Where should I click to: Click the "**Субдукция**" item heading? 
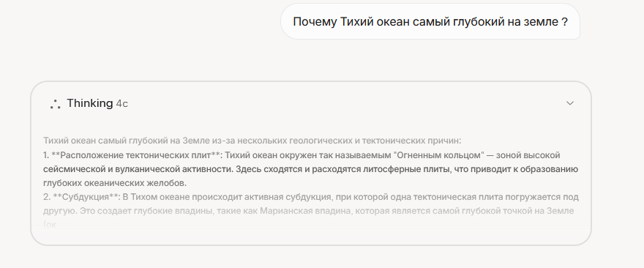(x=86, y=197)
